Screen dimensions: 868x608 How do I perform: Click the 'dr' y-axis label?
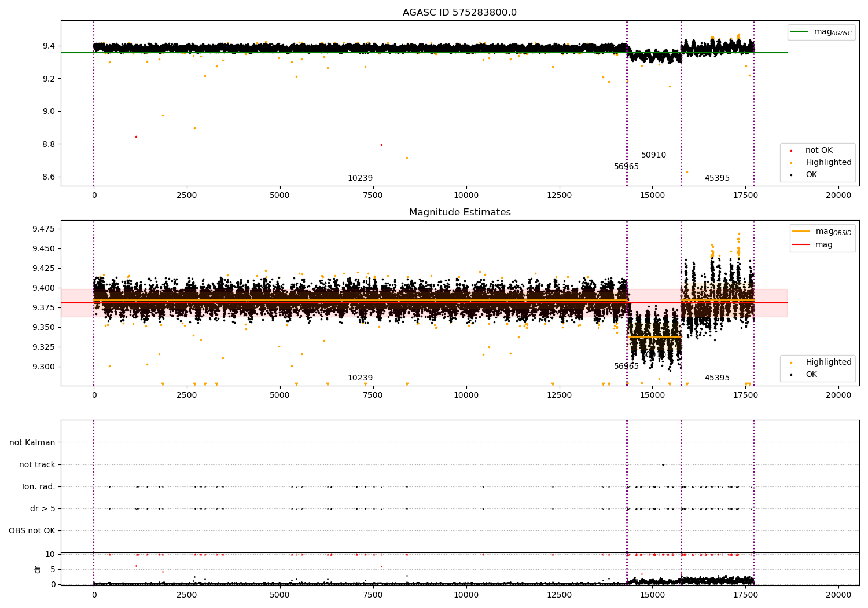[x=38, y=569]
